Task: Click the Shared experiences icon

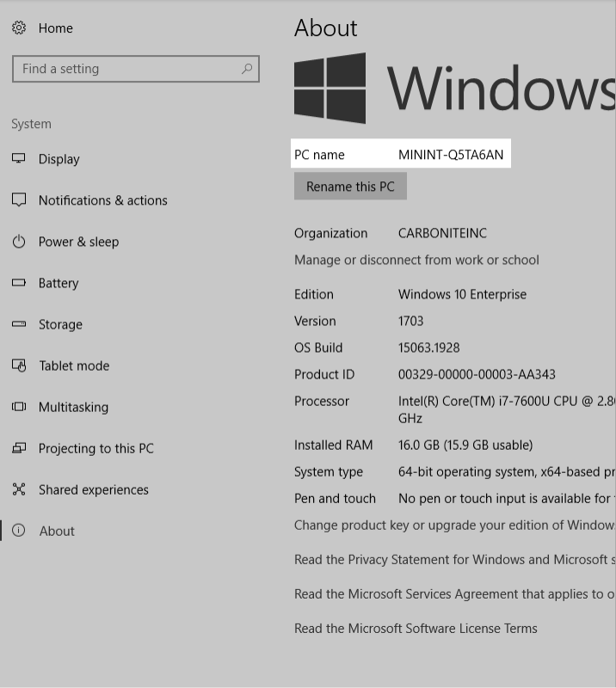Action: click(x=18, y=489)
